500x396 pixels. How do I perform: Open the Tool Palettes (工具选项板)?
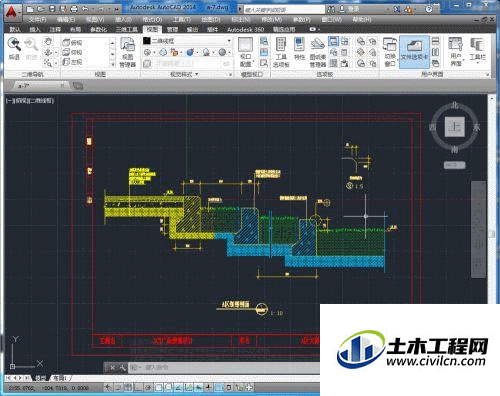click(281, 52)
